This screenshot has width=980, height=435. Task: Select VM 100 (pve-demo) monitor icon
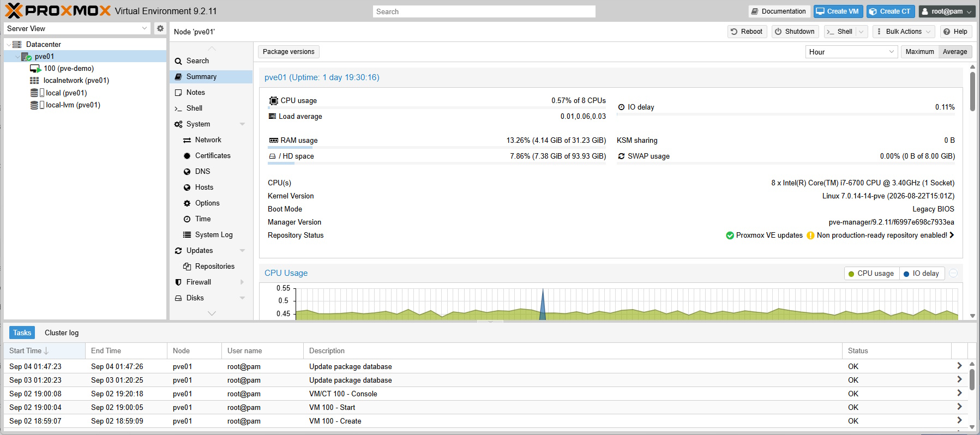click(35, 69)
